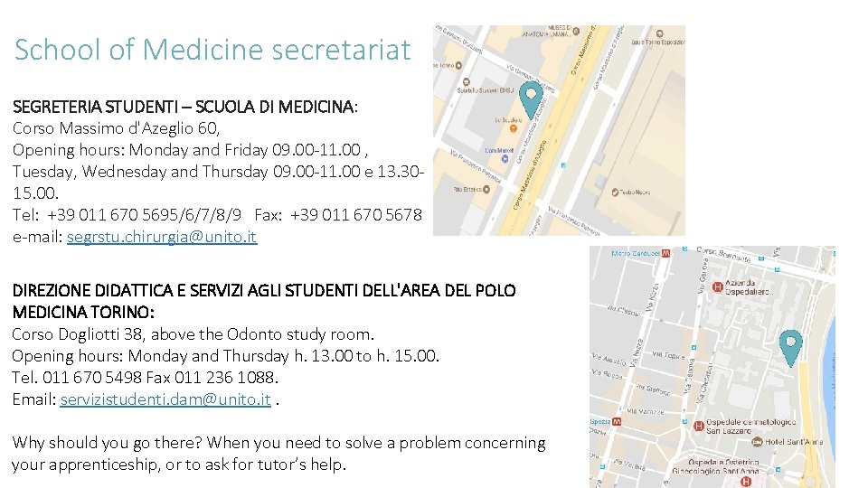Click the School of Medicine secretariat title
The image size is (868, 488).
coord(212,49)
